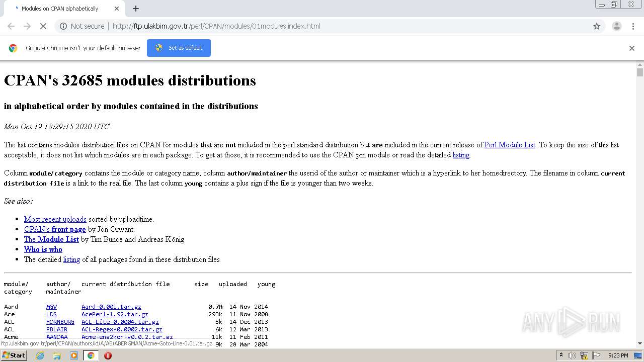Screen dimensions: 644x362
Task: Click Set as default button
Action: coord(179,48)
